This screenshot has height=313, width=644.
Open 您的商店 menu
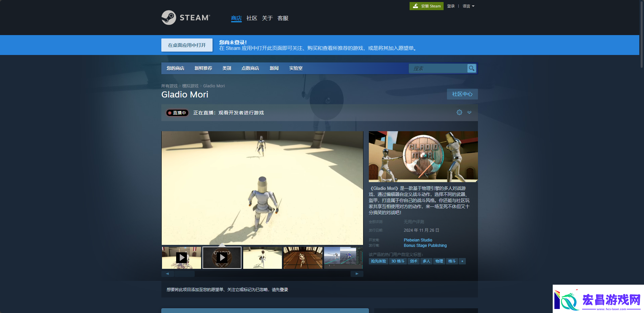[175, 68]
